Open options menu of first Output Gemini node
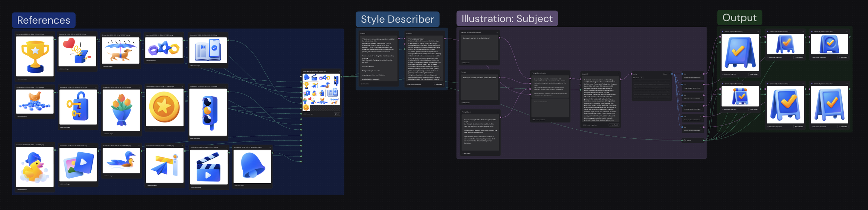The width and height of the screenshot is (868, 210). click(757, 32)
